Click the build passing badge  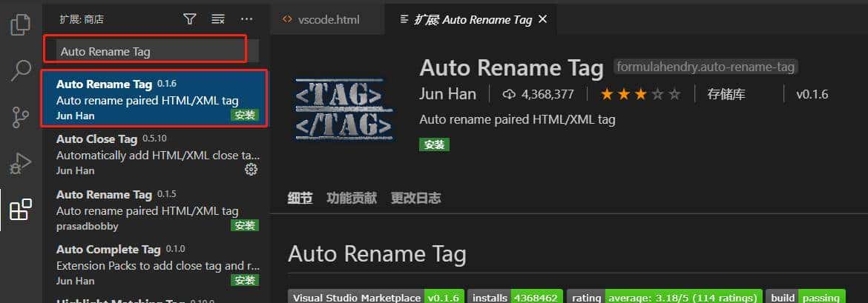coord(806,298)
